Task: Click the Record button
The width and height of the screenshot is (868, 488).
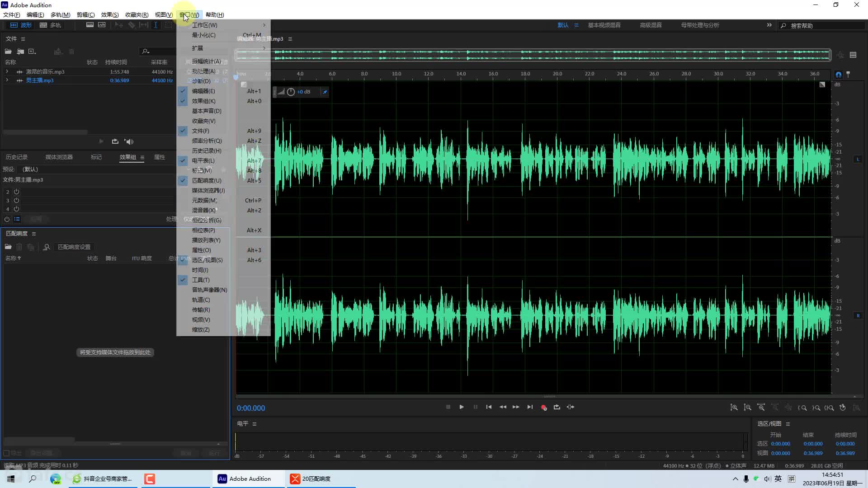Action: (x=543, y=407)
